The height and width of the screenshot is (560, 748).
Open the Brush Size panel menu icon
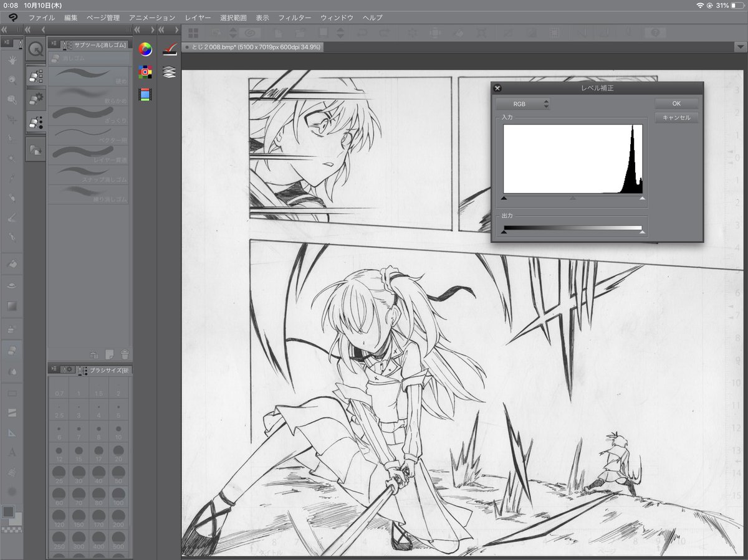point(53,370)
